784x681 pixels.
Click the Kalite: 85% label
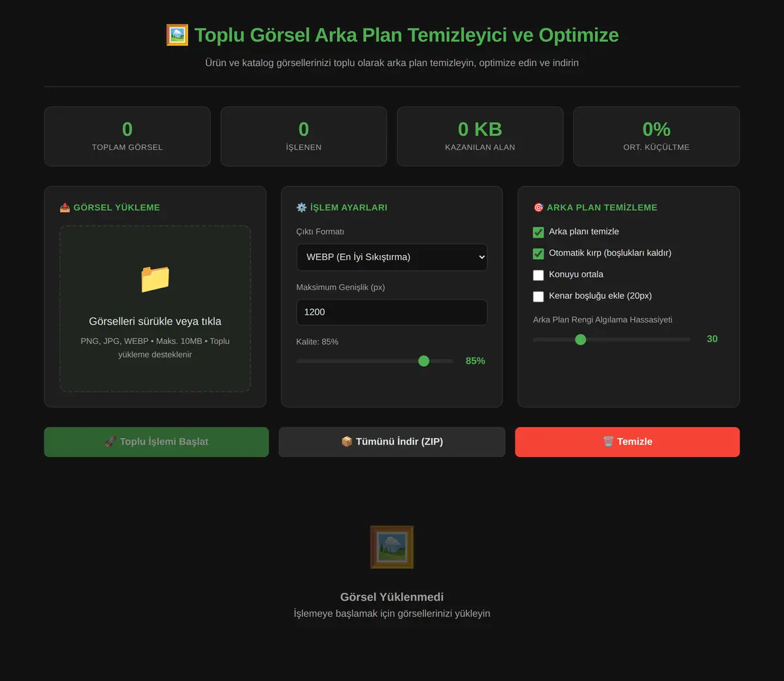tap(318, 341)
